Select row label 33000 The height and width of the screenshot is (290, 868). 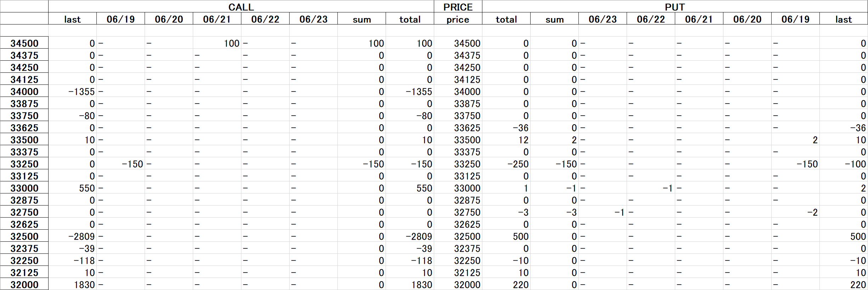(x=24, y=188)
